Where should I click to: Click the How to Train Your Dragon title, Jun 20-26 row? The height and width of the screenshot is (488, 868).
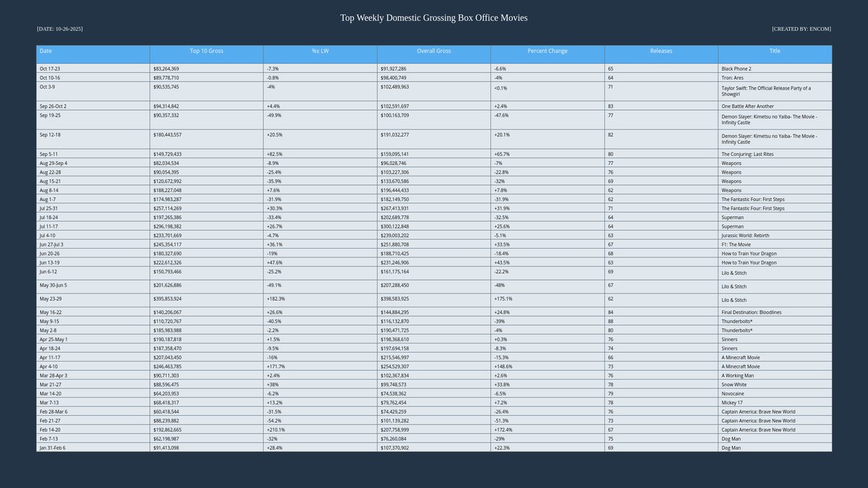point(775,254)
